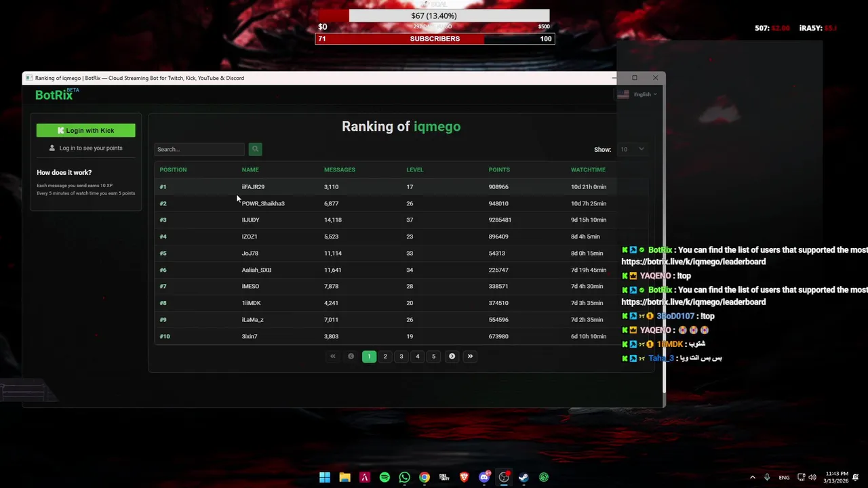Open Discord from the taskbar
This screenshot has width=868, height=488.
[484, 477]
